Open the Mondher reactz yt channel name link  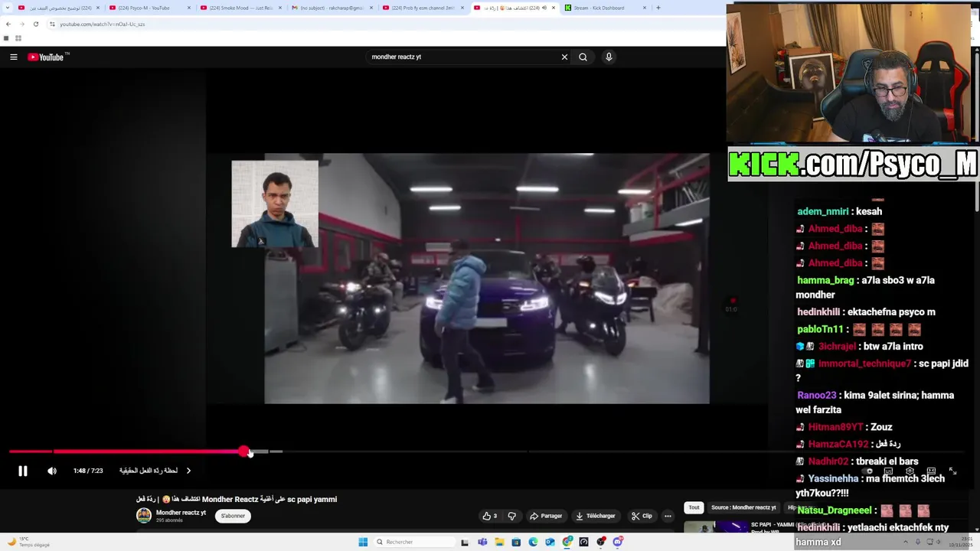coord(181,513)
